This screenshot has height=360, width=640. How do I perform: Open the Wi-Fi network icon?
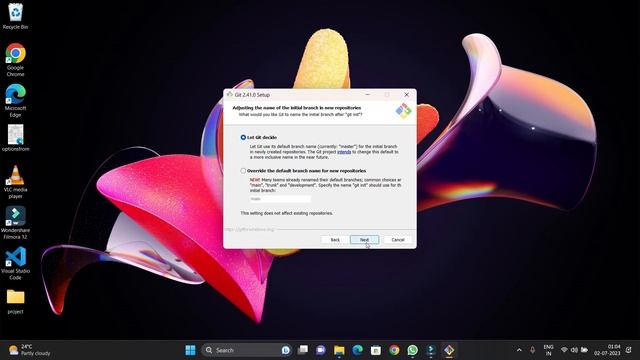[x=564, y=350]
